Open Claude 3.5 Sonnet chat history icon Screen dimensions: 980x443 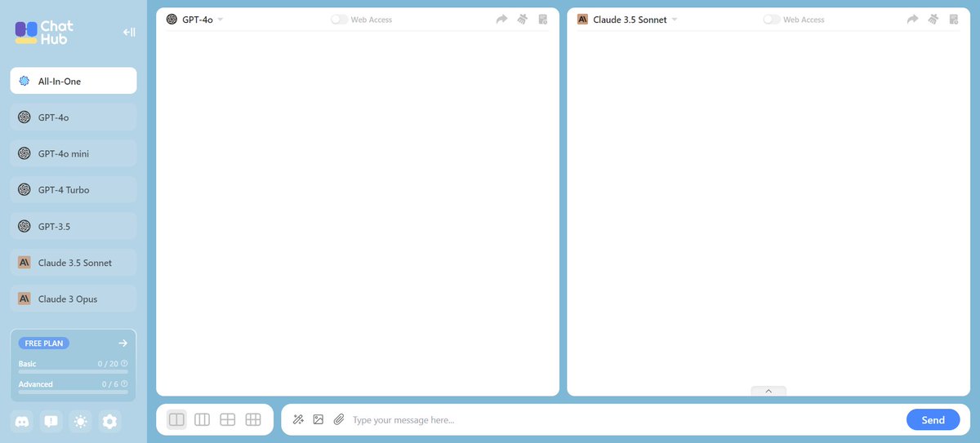[x=954, y=19]
